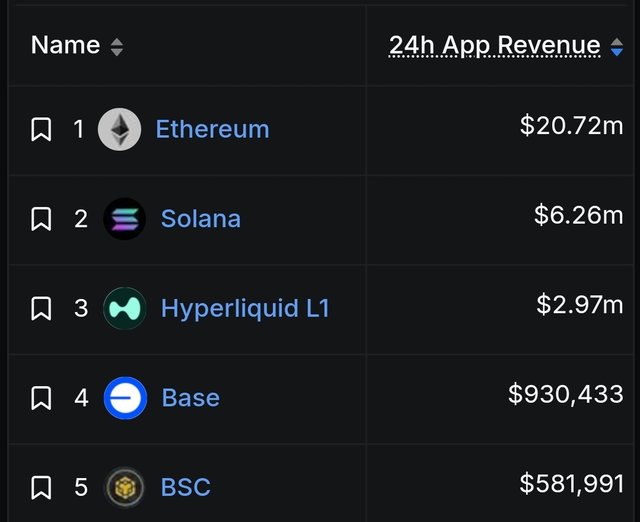640x522 pixels.
Task: Toggle bookmark for Base chain
Action: click(41, 398)
